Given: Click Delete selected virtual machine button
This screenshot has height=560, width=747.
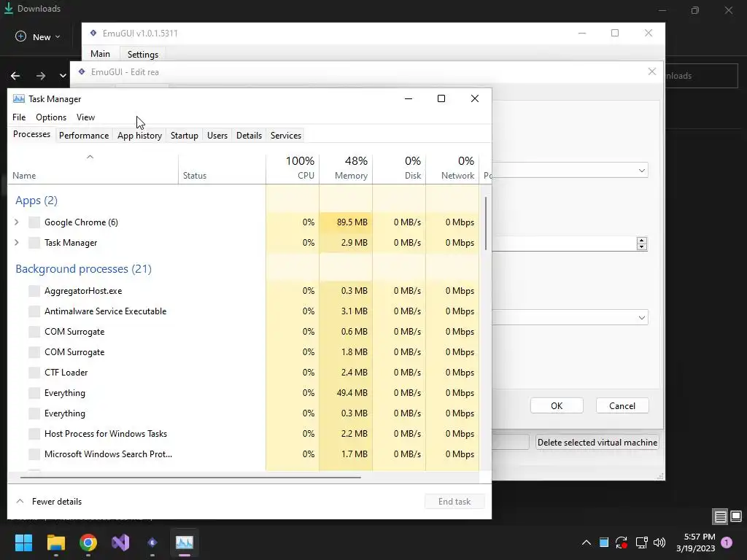Looking at the screenshot, I should (x=597, y=443).
